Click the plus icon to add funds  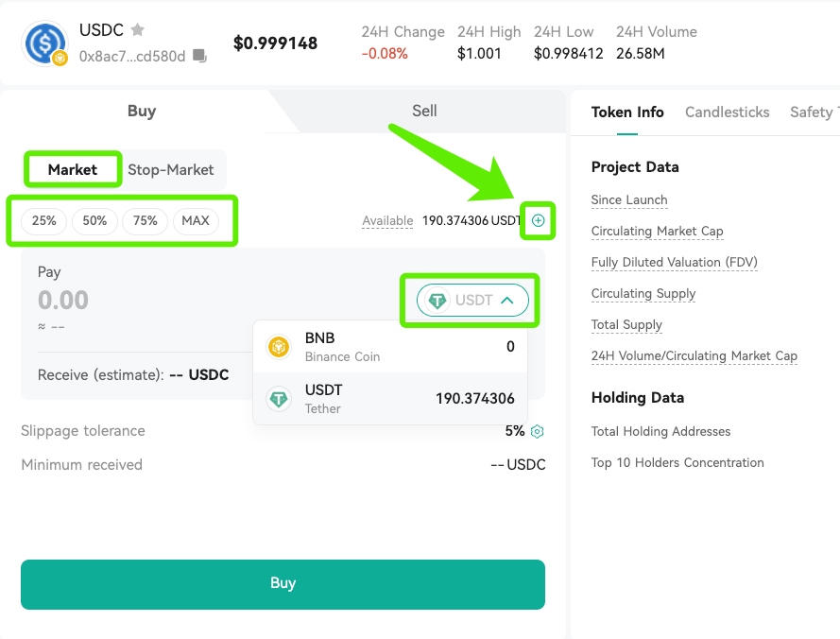(538, 220)
